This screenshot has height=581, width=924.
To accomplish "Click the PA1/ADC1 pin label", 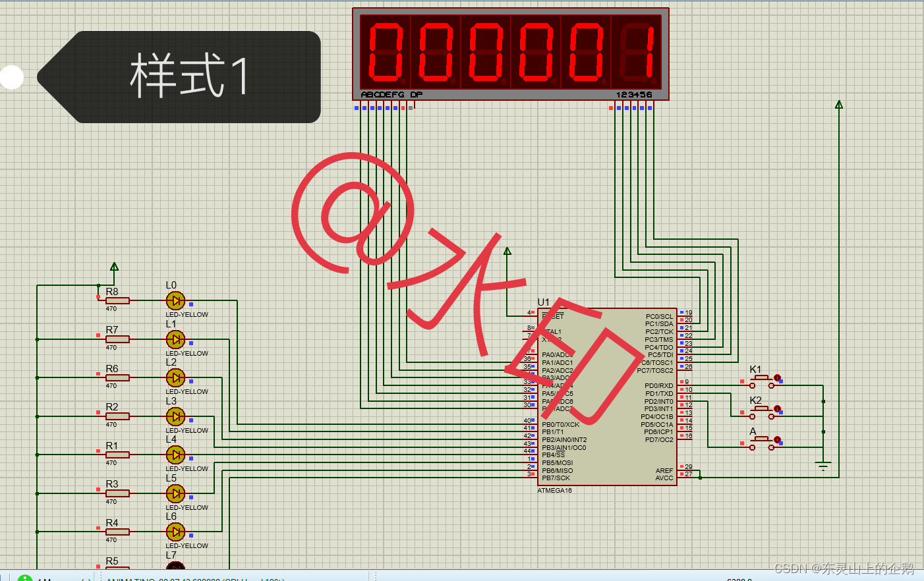I will click(558, 363).
